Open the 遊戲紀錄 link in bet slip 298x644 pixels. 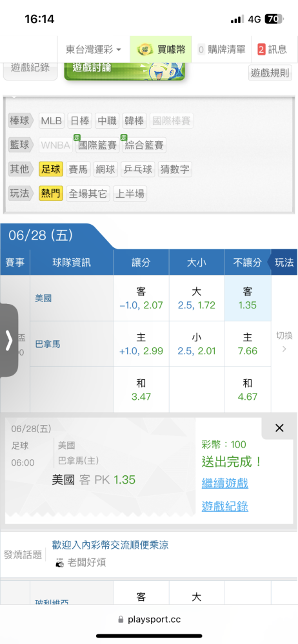pyautogui.click(x=224, y=506)
